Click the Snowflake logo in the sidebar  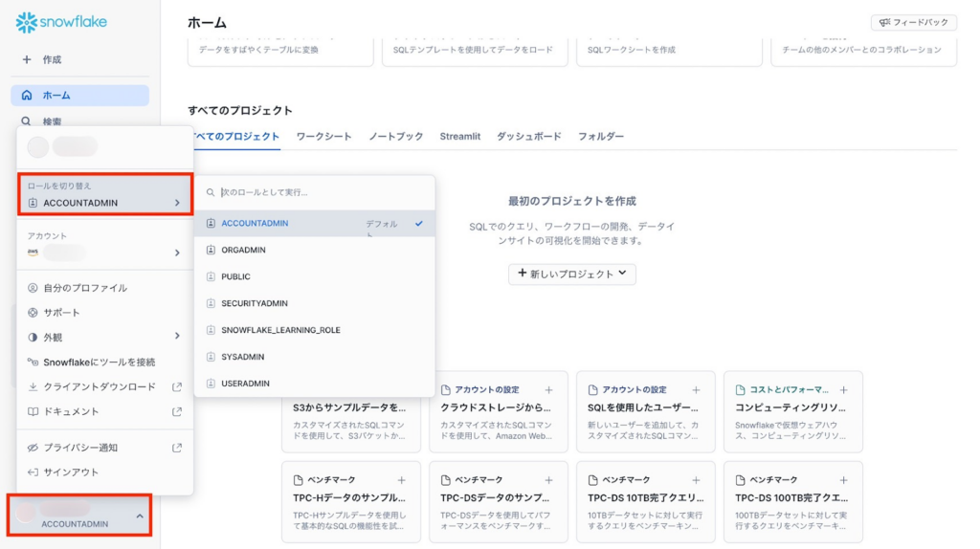[x=61, y=22]
